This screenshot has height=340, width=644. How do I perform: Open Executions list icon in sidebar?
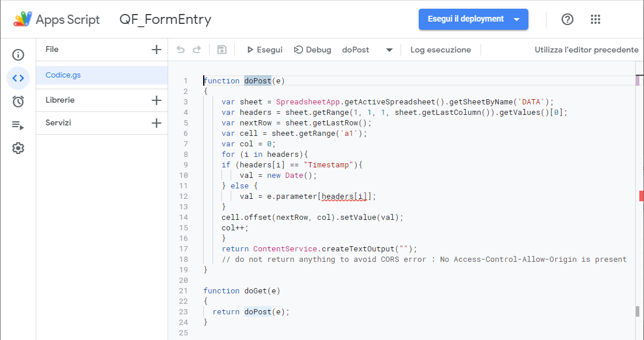tap(18, 125)
